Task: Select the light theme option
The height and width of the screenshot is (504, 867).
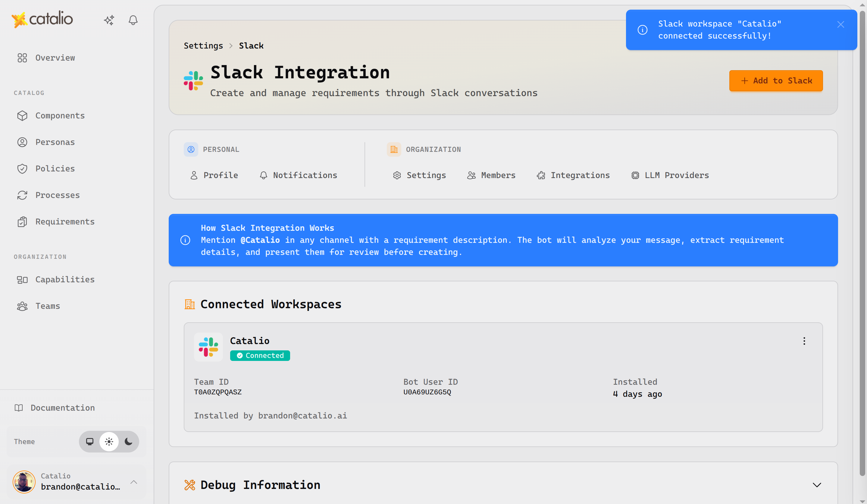Action: click(109, 441)
